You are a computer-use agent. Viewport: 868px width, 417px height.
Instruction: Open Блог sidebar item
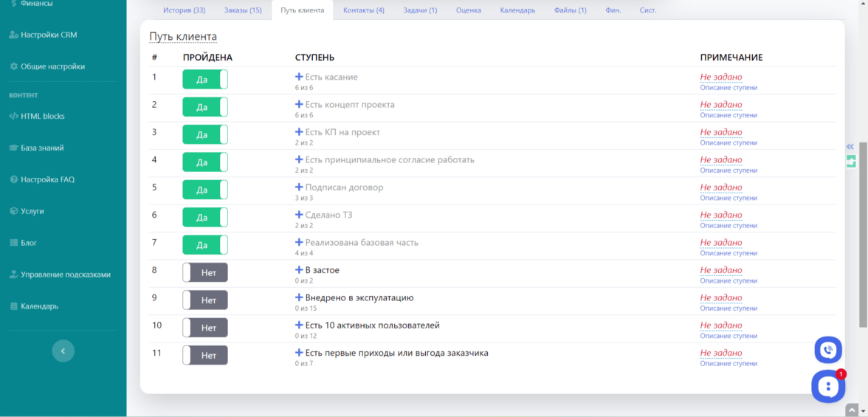(24, 243)
